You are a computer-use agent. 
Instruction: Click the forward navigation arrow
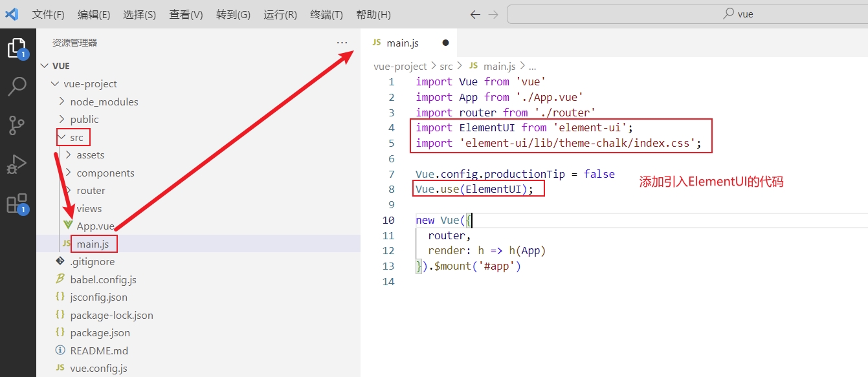493,14
